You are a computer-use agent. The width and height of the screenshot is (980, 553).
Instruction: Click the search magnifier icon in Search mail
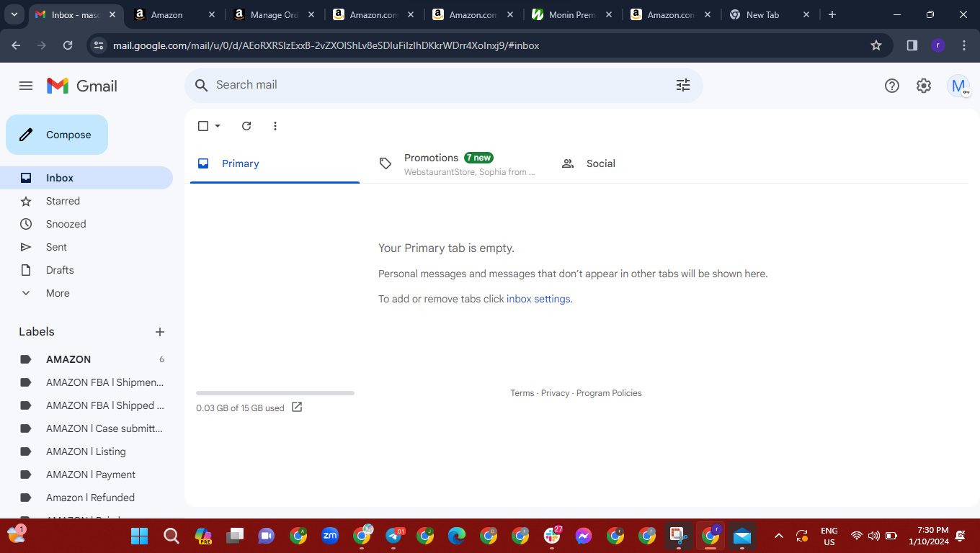coord(202,85)
